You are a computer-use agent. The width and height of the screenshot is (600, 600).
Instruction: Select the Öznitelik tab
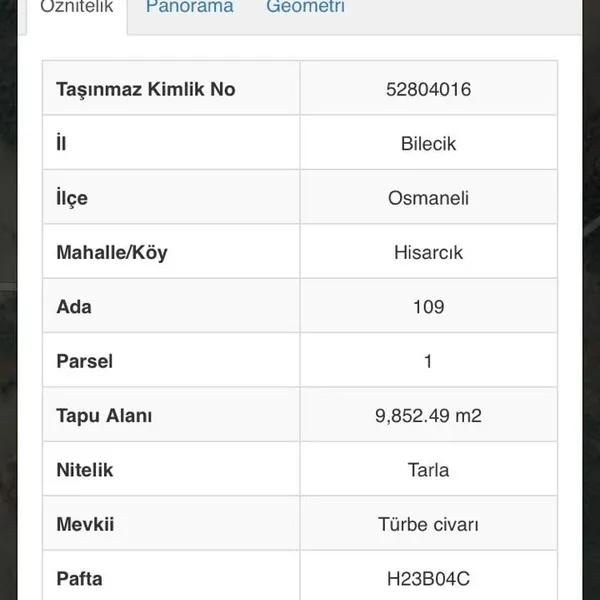click(77, 7)
